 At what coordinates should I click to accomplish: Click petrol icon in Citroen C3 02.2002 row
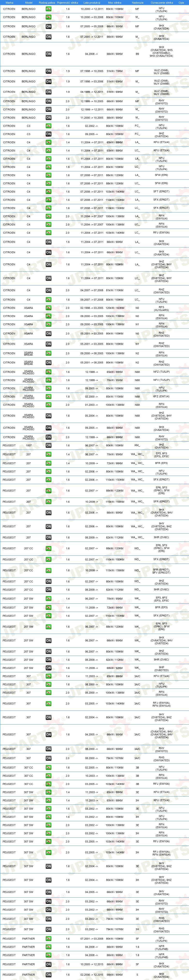(48, 126)
